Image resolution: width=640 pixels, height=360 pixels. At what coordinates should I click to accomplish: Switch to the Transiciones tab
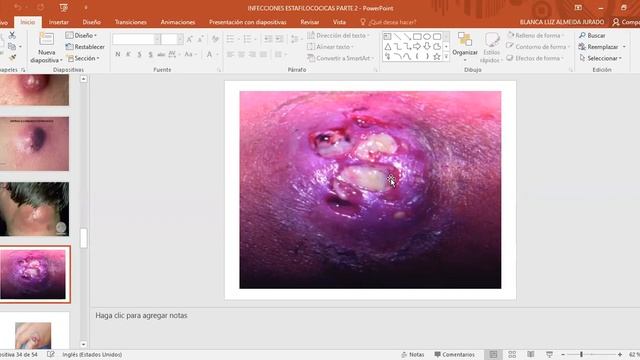(131, 22)
